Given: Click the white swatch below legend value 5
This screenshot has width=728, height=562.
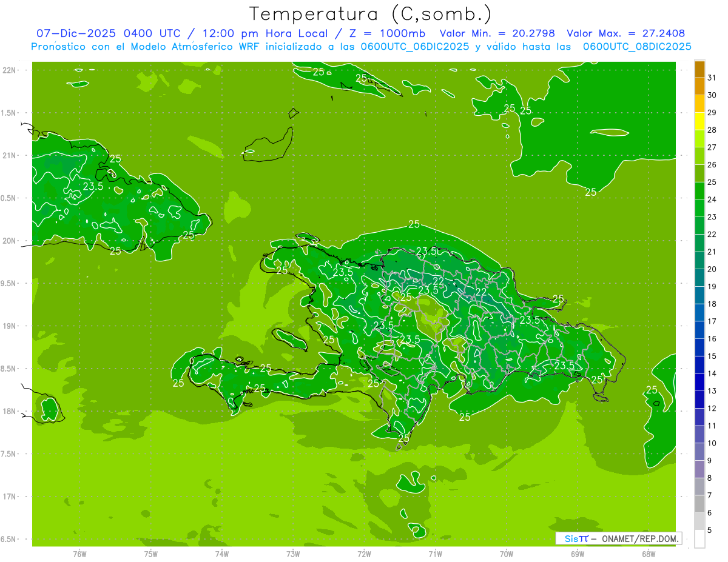Looking at the screenshot, I should tap(699, 539).
